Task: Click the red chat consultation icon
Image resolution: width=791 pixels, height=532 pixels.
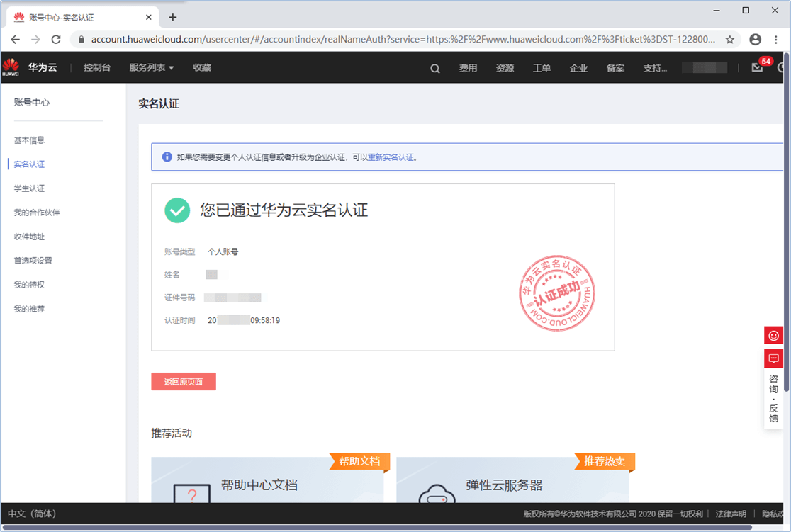Action: [773, 358]
